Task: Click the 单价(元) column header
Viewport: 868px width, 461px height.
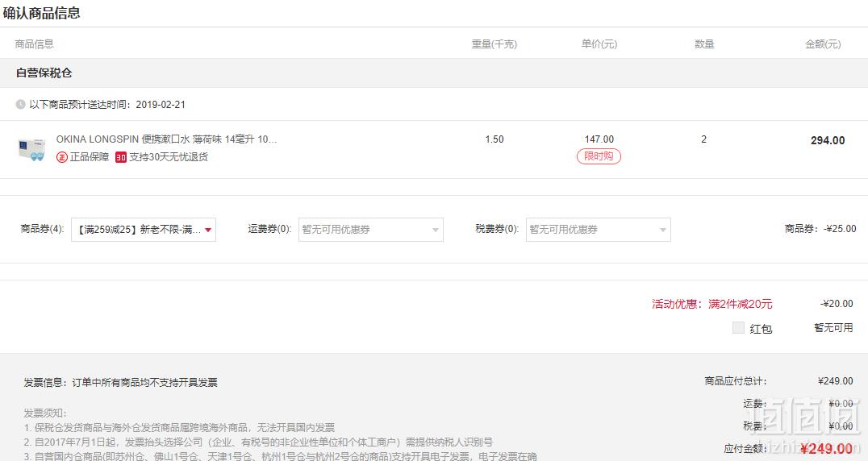Action: click(x=599, y=44)
